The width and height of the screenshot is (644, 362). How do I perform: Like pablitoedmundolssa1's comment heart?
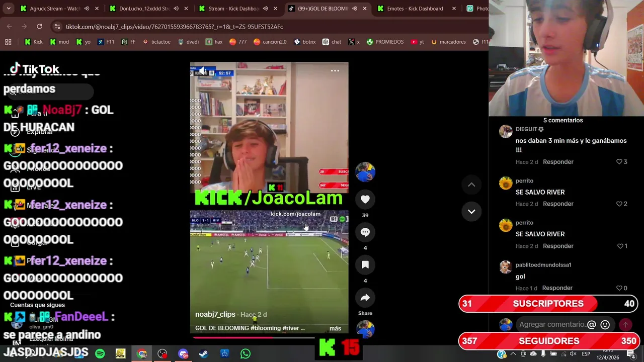coord(619,288)
